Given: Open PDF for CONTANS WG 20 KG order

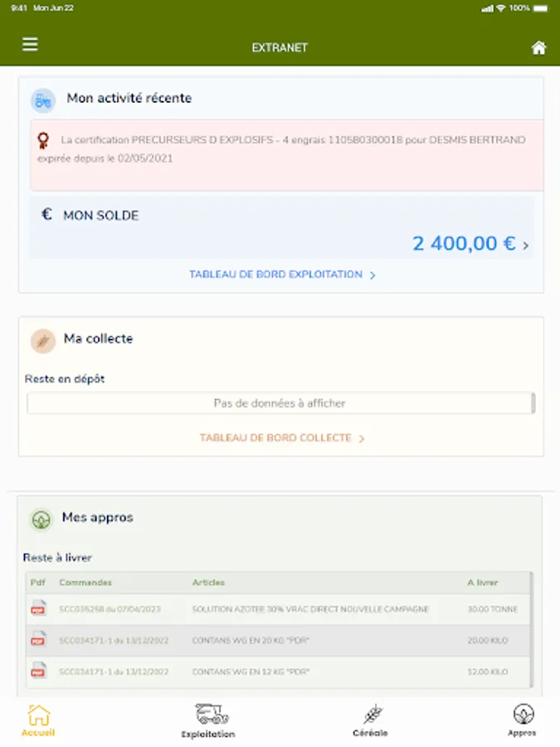Looking at the screenshot, I should pyautogui.click(x=38, y=640).
